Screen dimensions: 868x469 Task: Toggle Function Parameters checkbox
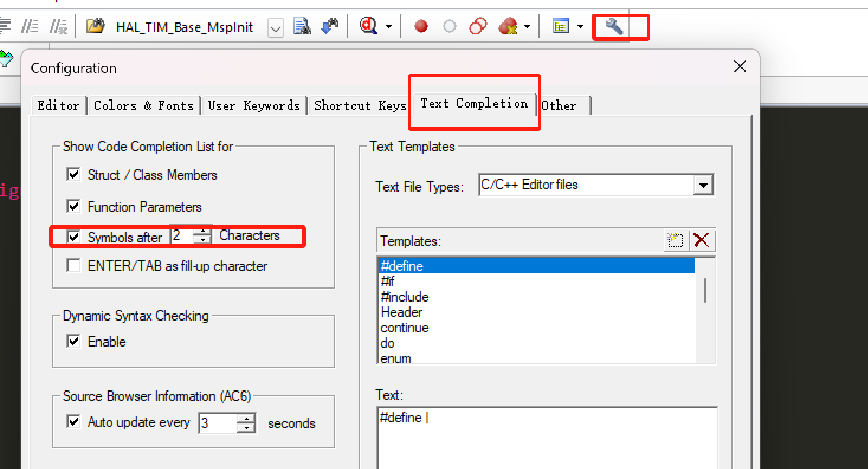74,206
